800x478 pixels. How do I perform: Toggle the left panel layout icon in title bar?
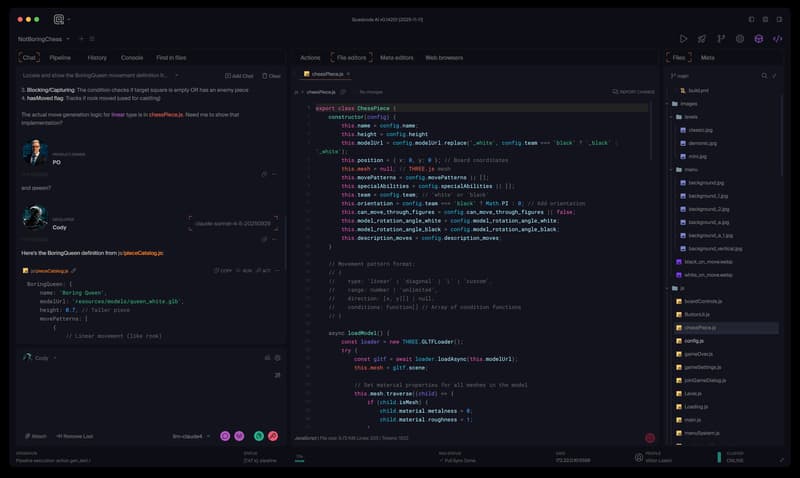coord(751,19)
